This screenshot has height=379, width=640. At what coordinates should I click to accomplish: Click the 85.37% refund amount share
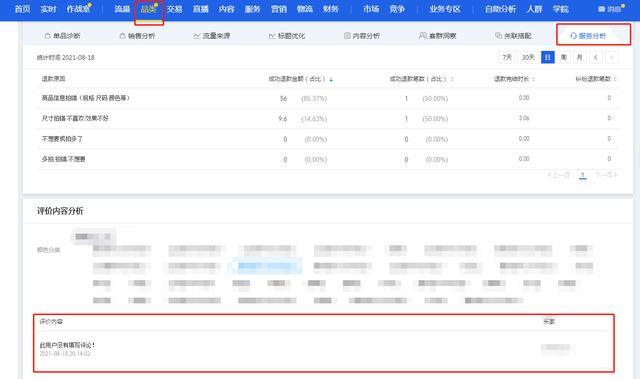314,99
